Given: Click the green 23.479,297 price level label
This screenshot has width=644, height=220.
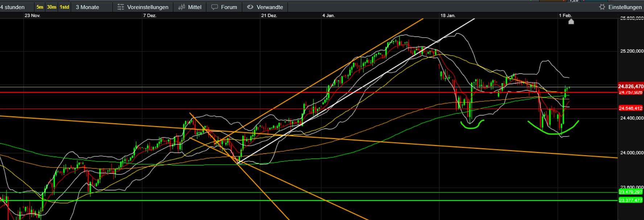Looking at the screenshot, I should 631,192.
